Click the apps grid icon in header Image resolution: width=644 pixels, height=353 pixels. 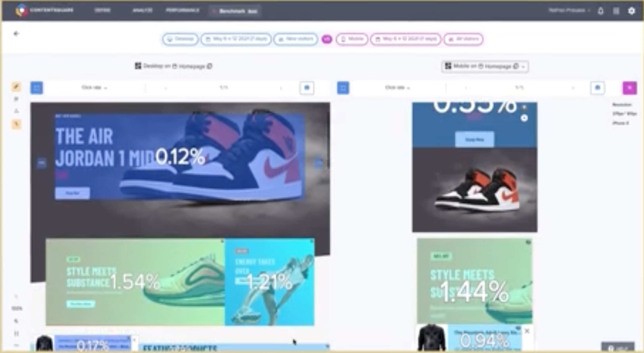tap(616, 11)
